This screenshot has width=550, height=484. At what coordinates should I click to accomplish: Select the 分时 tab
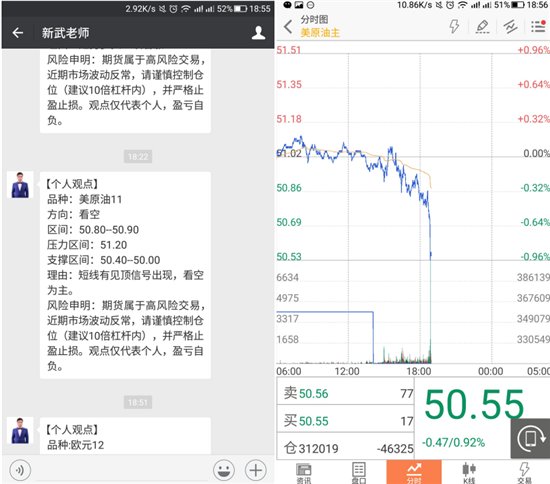coord(414,472)
